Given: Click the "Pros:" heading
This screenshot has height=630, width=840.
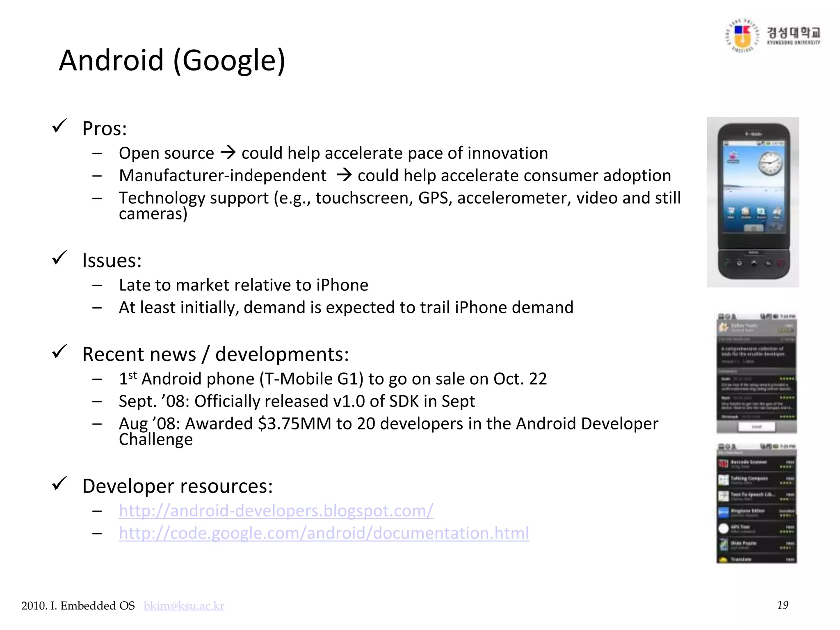Looking at the screenshot, I should (105, 129).
